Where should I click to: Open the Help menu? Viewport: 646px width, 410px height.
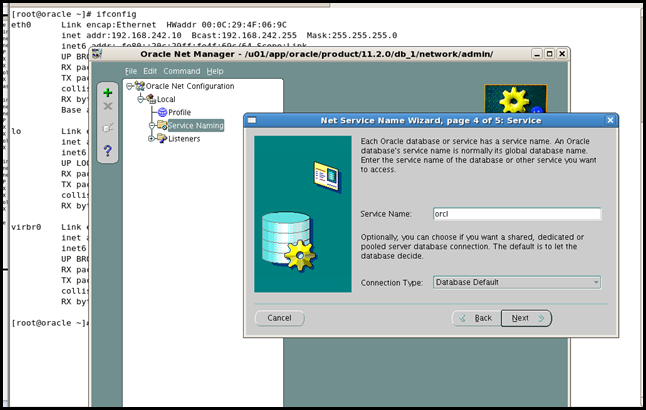[x=215, y=71]
